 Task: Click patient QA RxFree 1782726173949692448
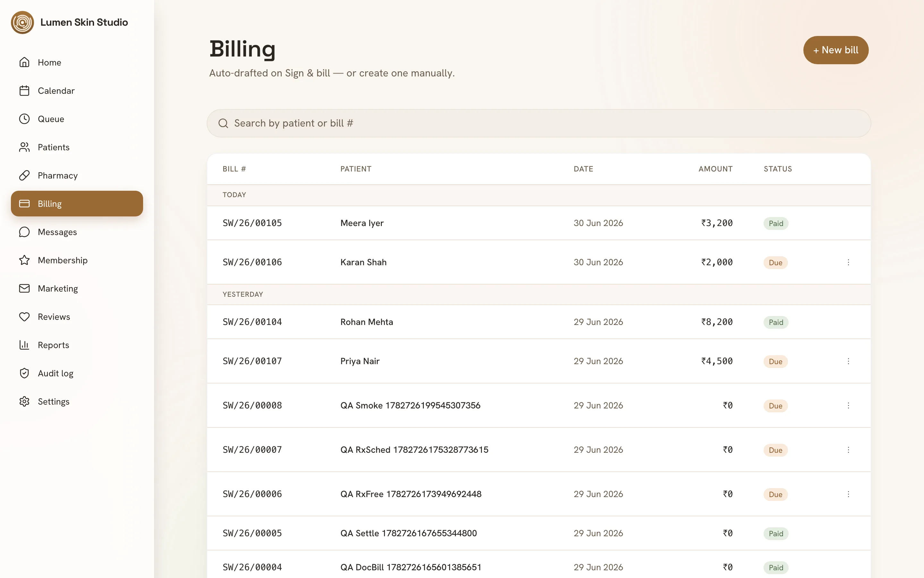tap(411, 494)
